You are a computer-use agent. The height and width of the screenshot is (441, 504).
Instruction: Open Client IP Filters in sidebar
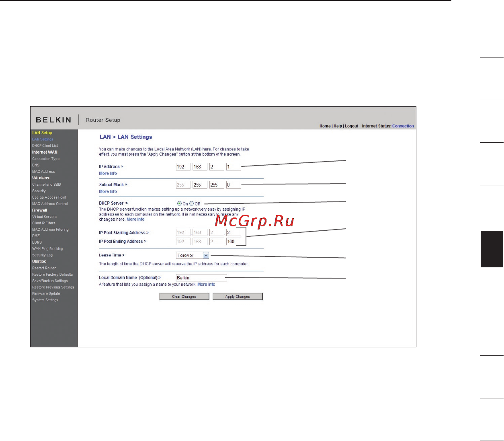tap(44, 223)
